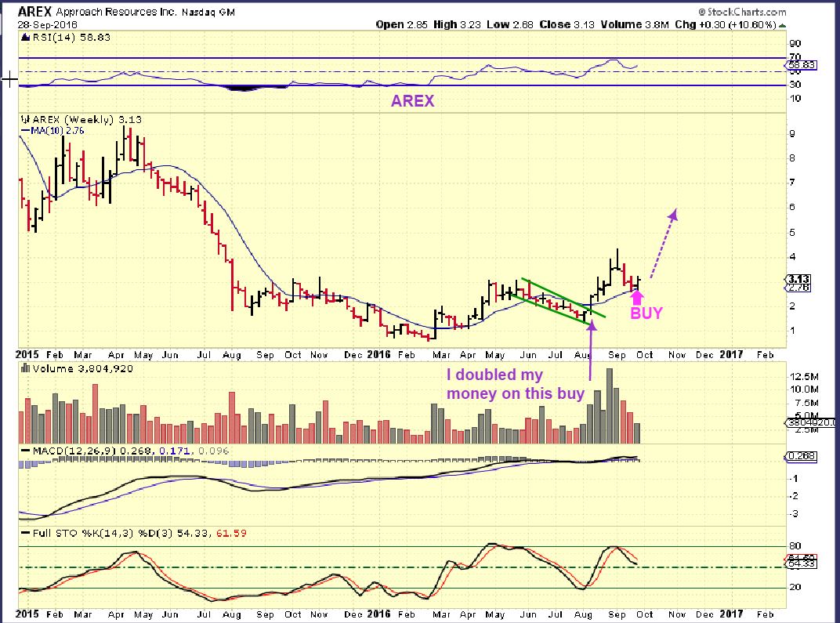Click the 0.268 MACD tag on right axis
The image size is (840, 623).
coord(802,456)
